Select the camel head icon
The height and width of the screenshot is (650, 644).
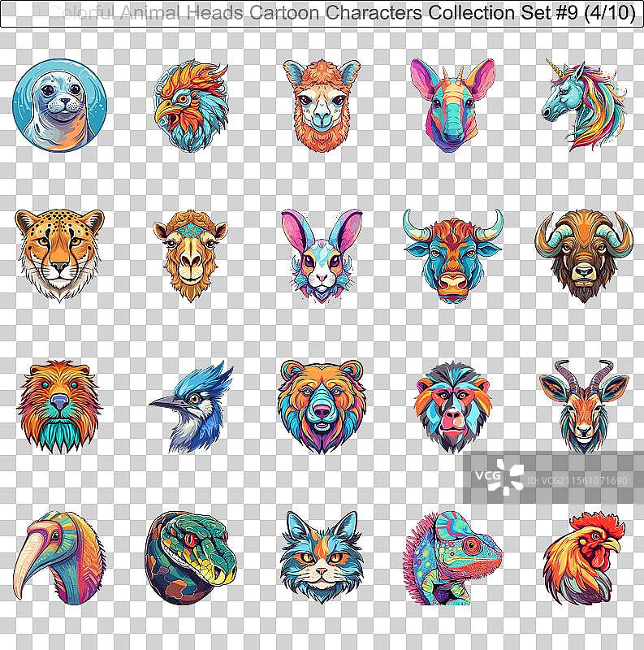(188, 253)
